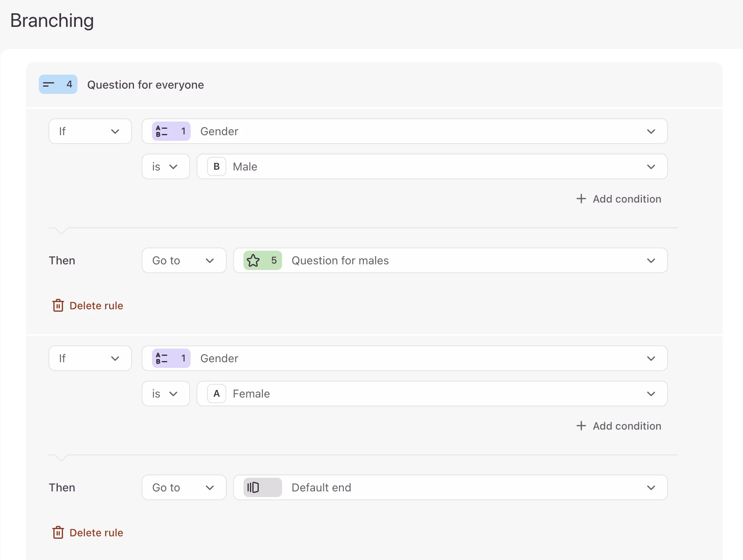Click the A letter badge beside Female

pyautogui.click(x=217, y=394)
